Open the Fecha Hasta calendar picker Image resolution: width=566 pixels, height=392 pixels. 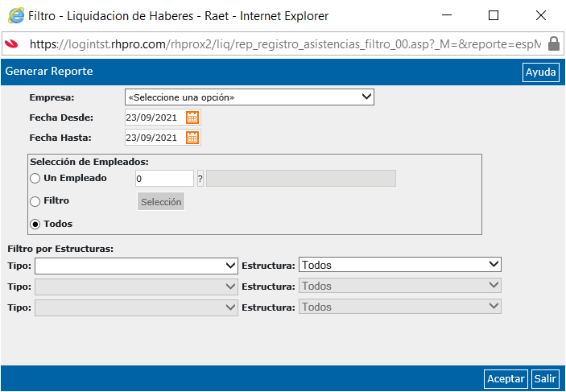pyautogui.click(x=192, y=138)
